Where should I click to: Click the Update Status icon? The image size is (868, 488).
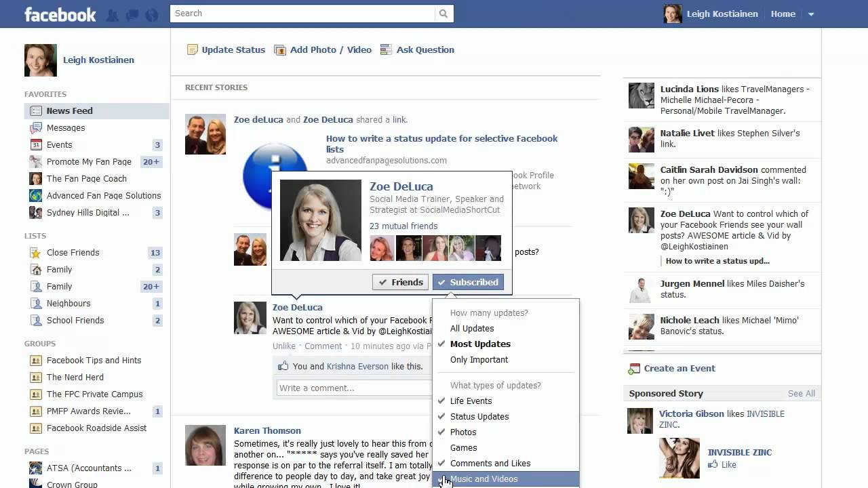click(x=193, y=49)
